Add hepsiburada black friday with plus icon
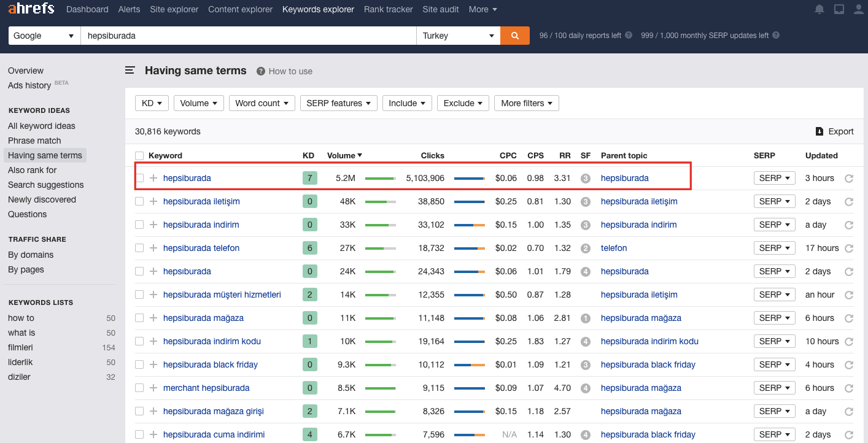Viewport: 868px width, 443px height. pyautogui.click(x=153, y=364)
